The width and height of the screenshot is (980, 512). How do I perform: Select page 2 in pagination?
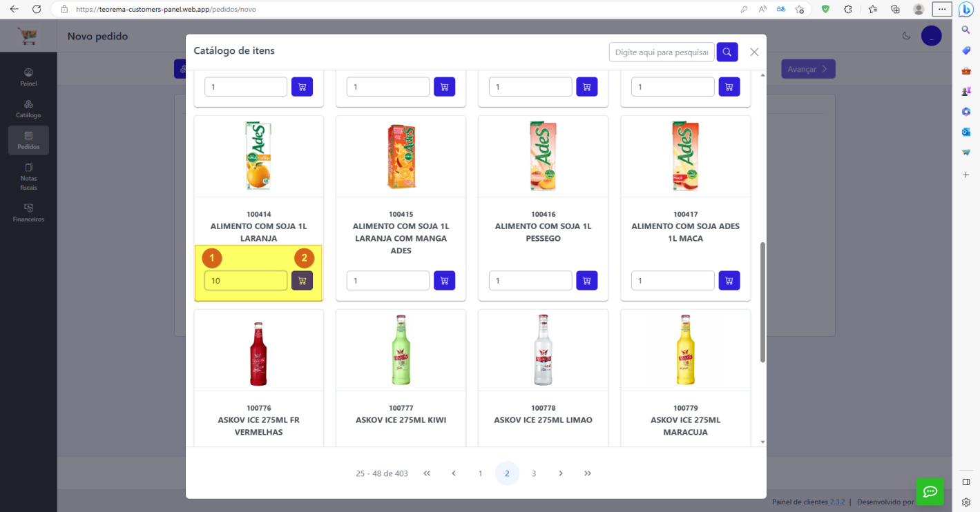tap(507, 473)
